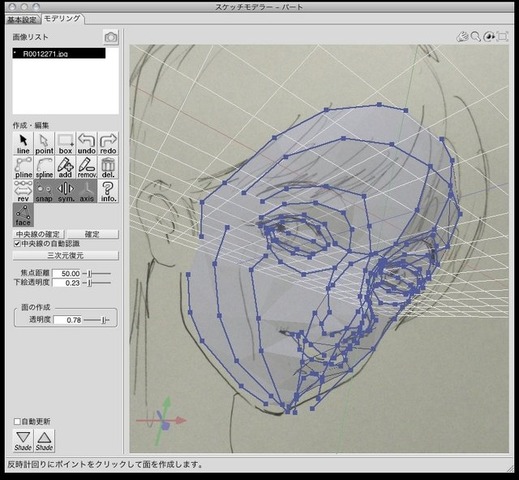Select R0012271.jpg in the image list
519x480 pixels.
coord(59,54)
